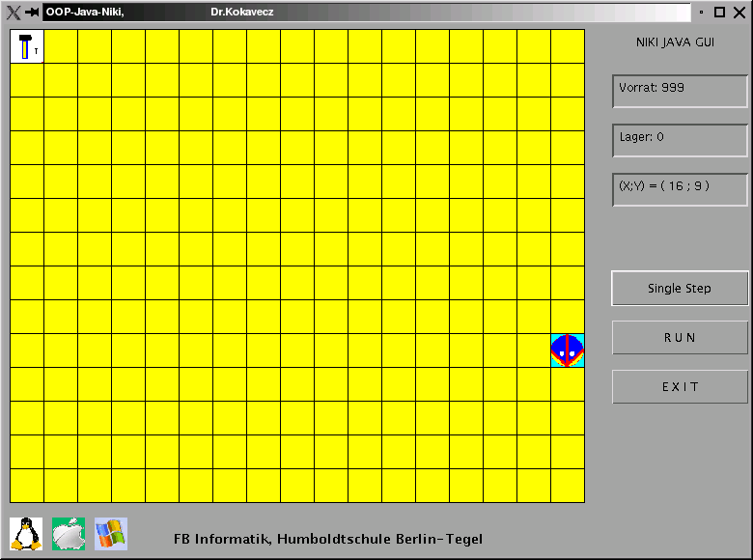Click the hammer tool icon in the grid
The image size is (753, 560).
pos(27,46)
